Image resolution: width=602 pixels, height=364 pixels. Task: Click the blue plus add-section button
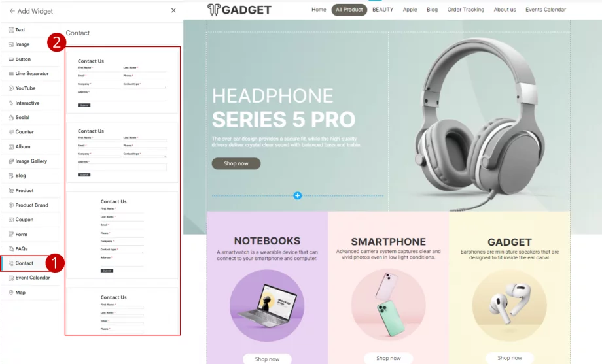pyautogui.click(x=297, y=195)
